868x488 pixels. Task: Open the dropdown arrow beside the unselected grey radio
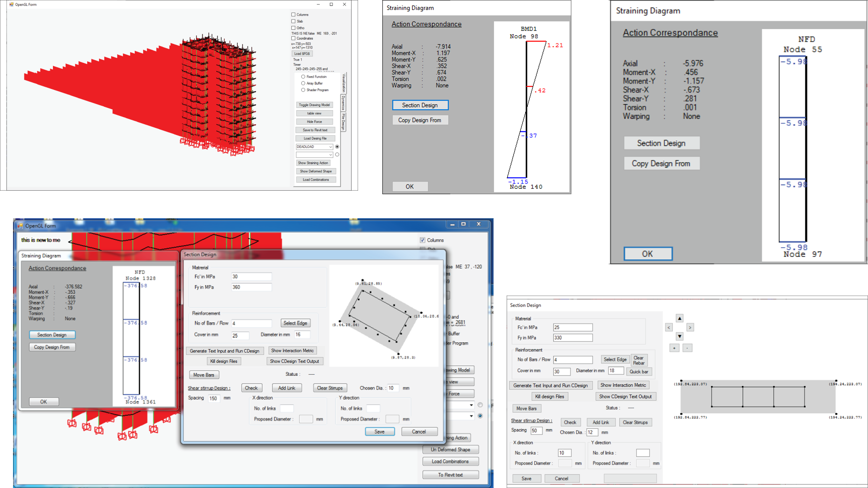[471, 405]
